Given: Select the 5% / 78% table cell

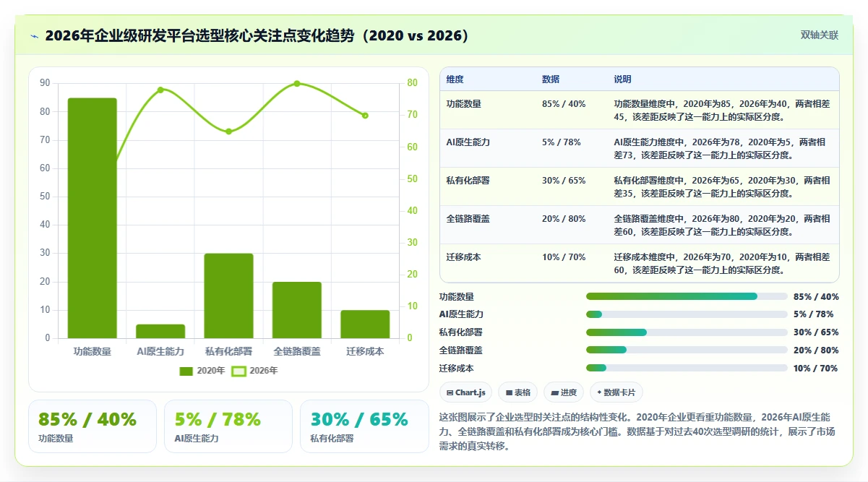Looking at the screenshot, I should tap(561, 142).
